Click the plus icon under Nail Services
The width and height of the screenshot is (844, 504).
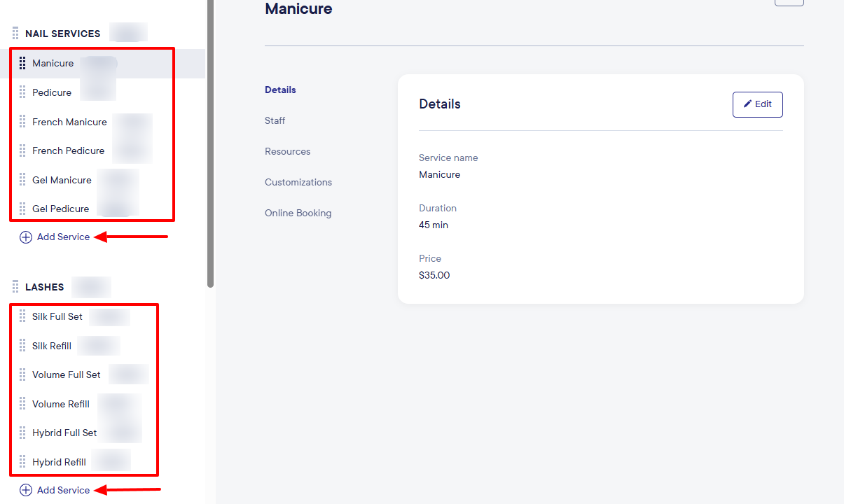point(26,237)
